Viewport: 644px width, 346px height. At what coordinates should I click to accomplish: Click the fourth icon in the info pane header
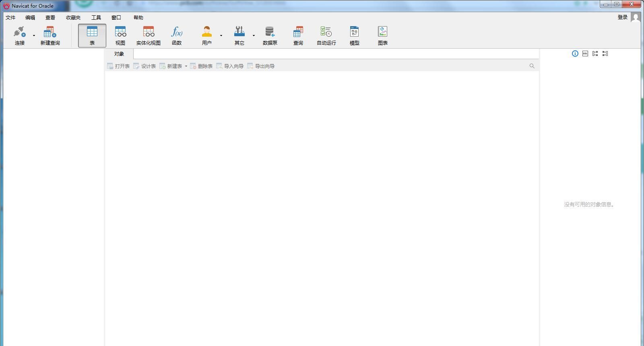(605, 54)
